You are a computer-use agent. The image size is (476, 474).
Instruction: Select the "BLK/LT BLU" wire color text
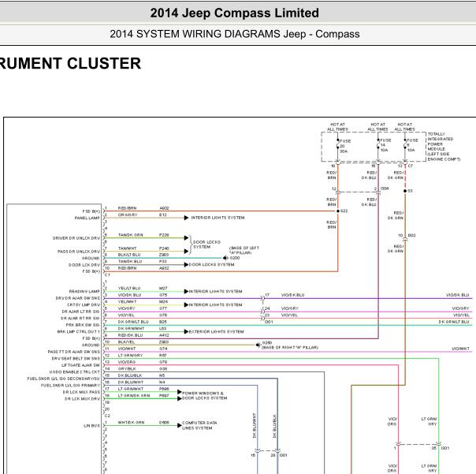pos(129,255)
